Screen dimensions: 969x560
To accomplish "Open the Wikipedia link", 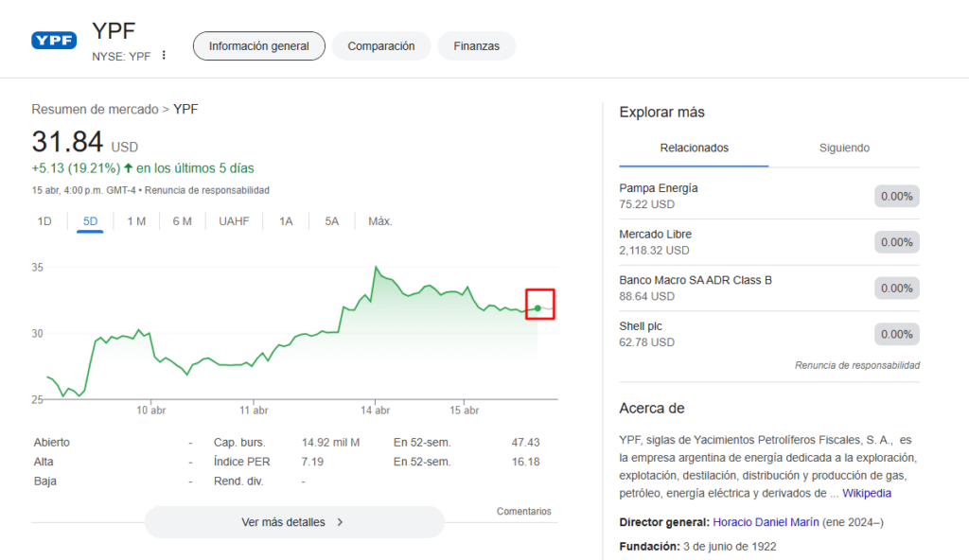I will click(x=867, y=493).
